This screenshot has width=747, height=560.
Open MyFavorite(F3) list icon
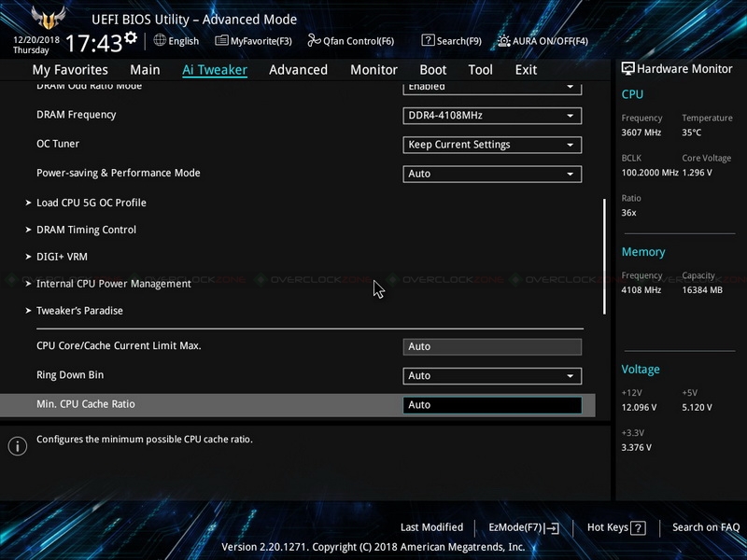click(221, 40)
